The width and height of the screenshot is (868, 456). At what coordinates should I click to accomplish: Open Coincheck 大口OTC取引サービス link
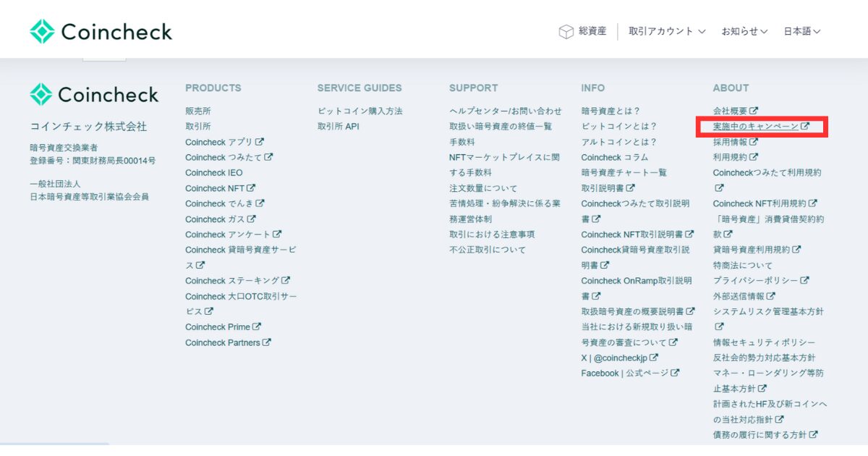pos(241,304)
